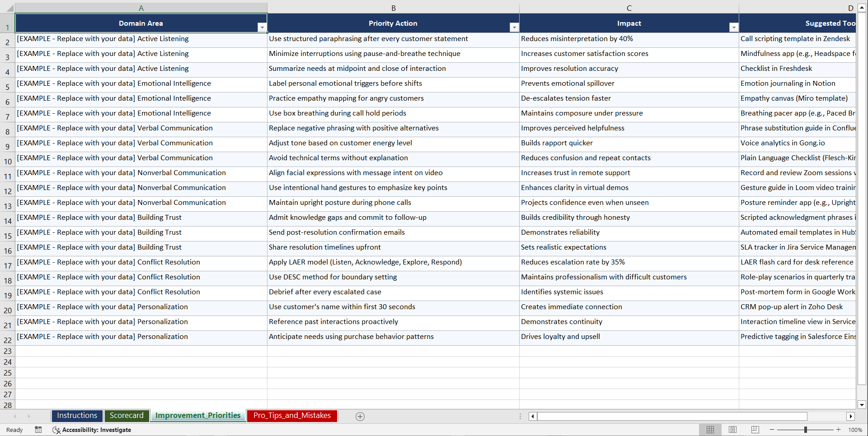This screenshot has height=436, width=868.
Task: Open the Accessibility checker via its status bar icon
Action: [56, 430]
